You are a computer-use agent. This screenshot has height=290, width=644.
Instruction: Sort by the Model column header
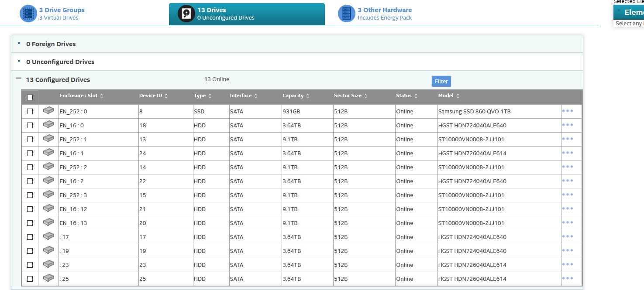point(449,96)
